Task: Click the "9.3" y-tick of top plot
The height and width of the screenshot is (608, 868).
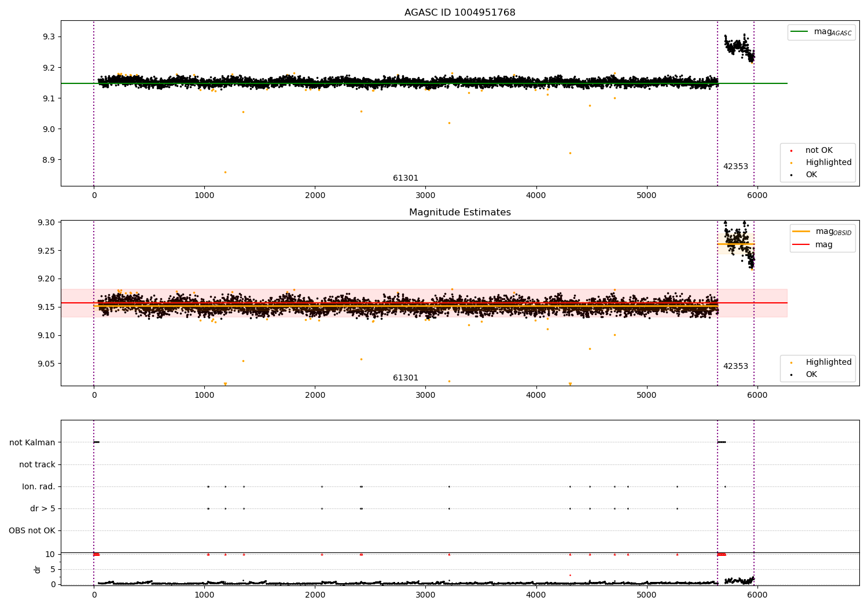Action: point(49,37)
